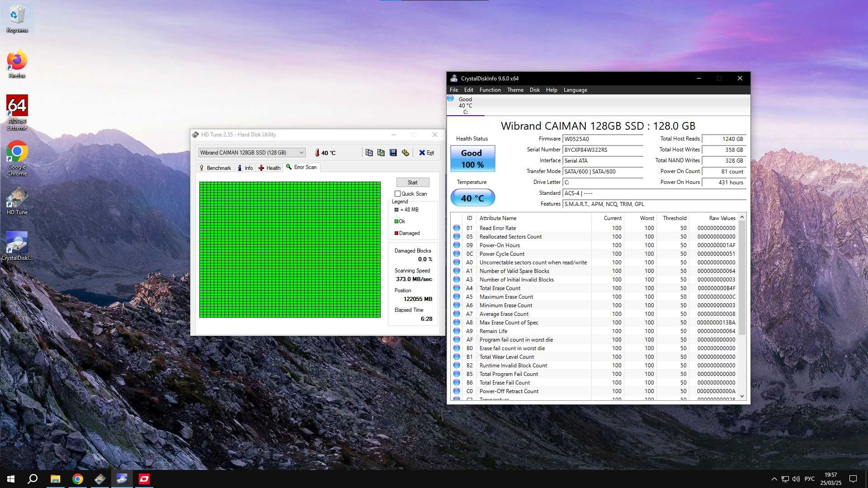Screen dimensions: 868x488
Task: Switch to HD Tune taskbar icon
Action: click(100, 479)
